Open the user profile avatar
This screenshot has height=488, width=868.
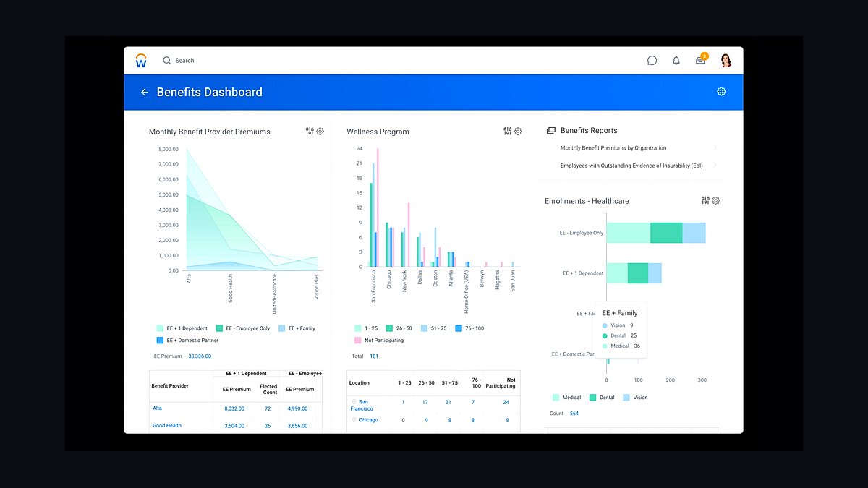(726, 61)
